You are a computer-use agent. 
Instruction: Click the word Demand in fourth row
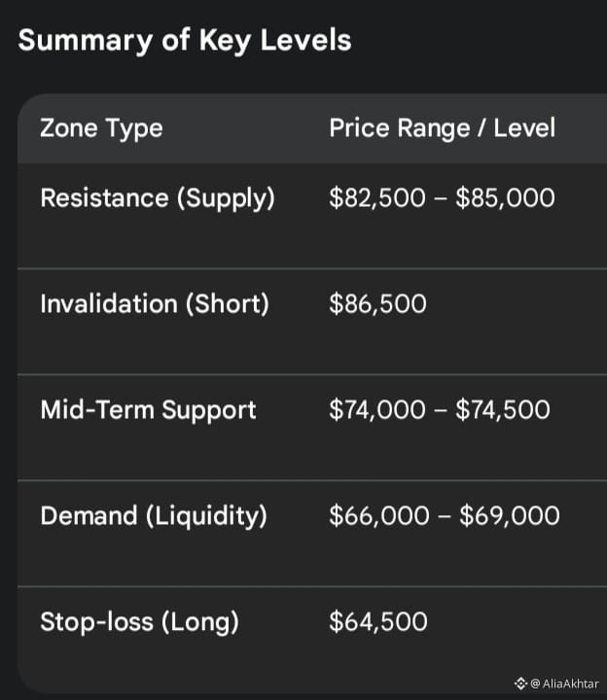pos(89,515)
